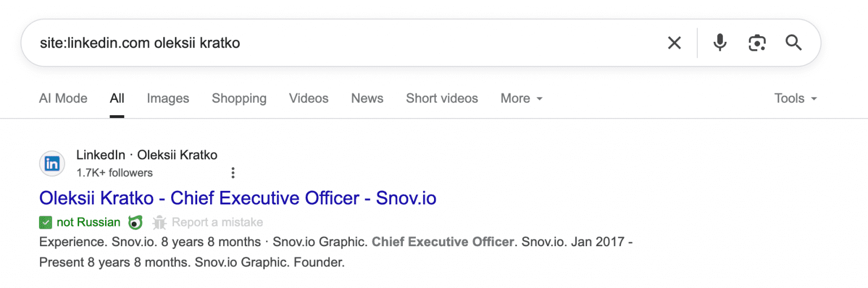Click 'Report a mistake' link

pyautogui.click(x=217, y=222)
